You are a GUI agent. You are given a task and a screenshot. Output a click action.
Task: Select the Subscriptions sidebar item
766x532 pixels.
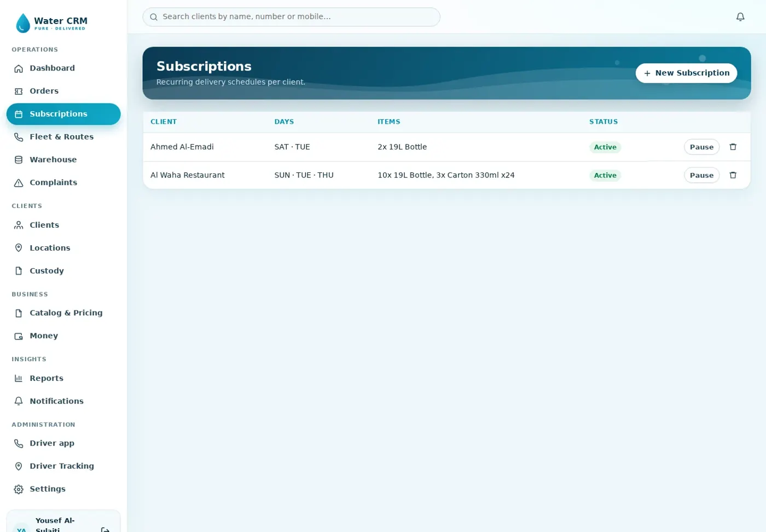coord(63,114)
